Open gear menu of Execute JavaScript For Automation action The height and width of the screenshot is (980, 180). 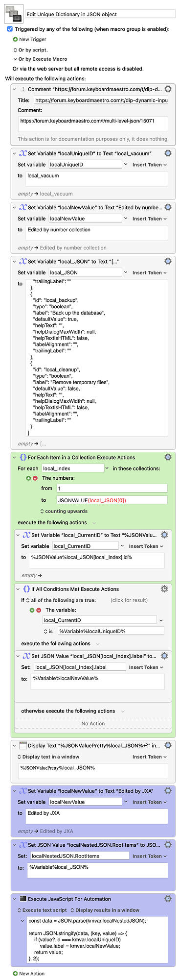(168, 899)
